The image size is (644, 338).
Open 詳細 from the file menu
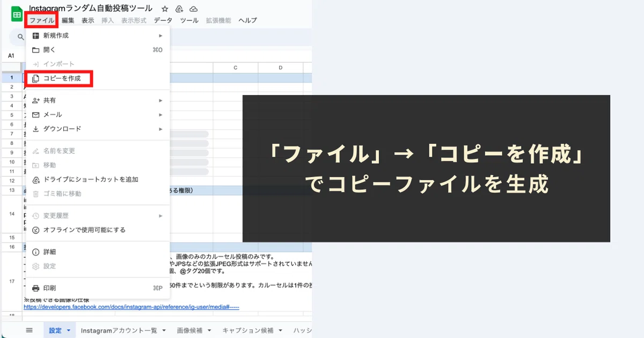(98, 252)
